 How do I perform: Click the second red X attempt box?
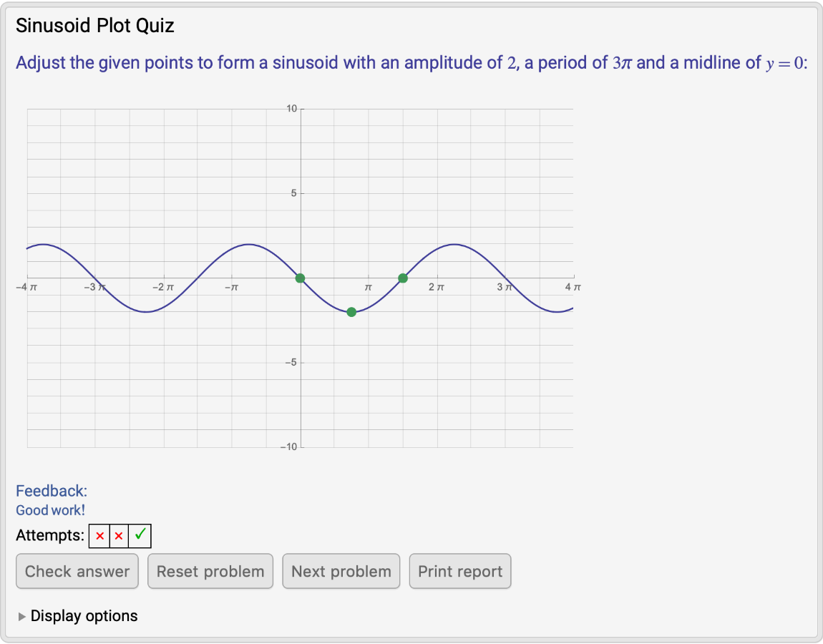coord(119,536)
